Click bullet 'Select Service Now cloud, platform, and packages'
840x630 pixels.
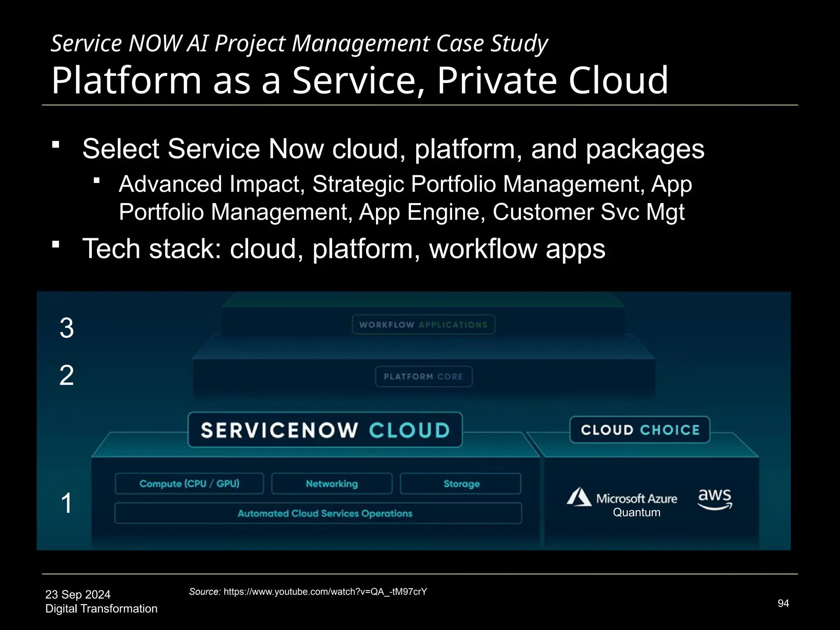(x=393, y=148)
